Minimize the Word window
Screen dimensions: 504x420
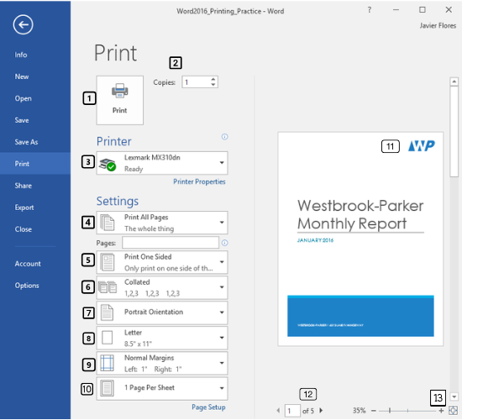(396, 10)
